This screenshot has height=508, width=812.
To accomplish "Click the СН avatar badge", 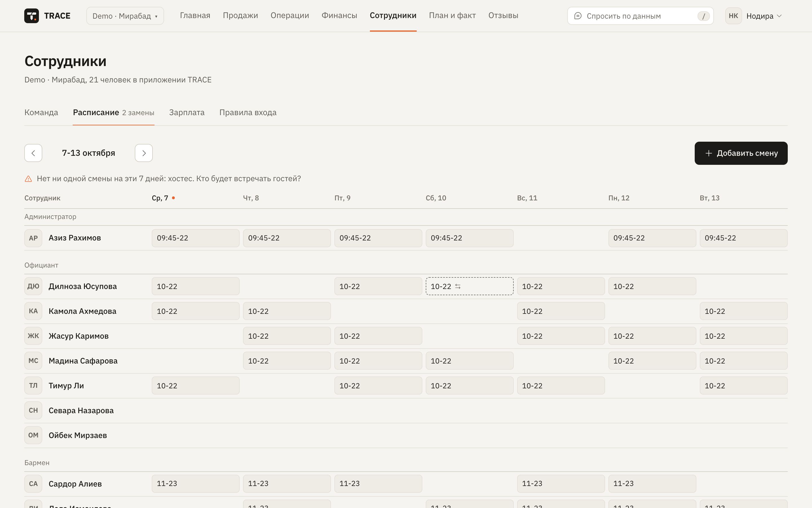I will click(x=33, y=411).
